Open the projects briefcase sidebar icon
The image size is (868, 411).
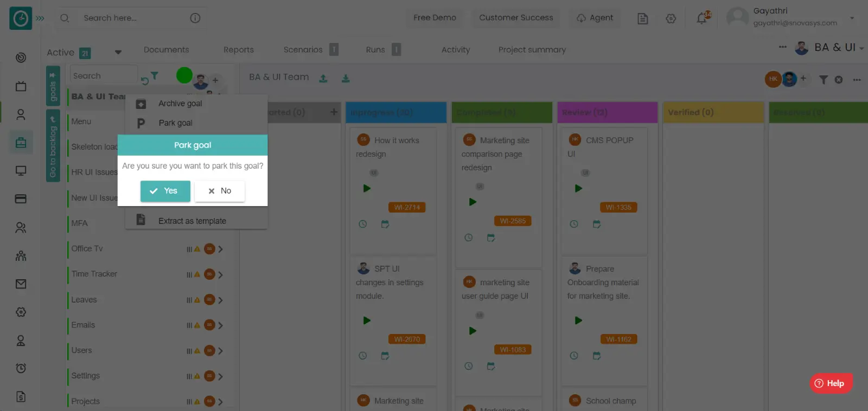point(21,143)
